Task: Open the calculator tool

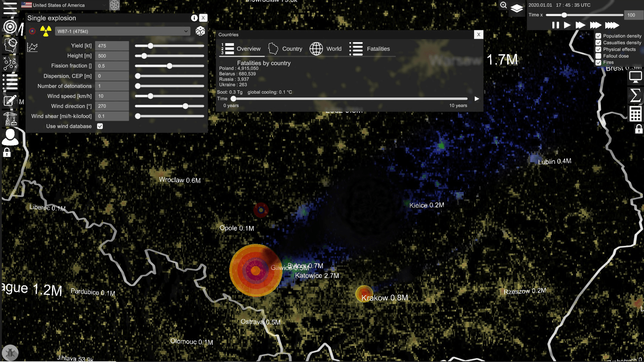Action: (x=636, y=114)
